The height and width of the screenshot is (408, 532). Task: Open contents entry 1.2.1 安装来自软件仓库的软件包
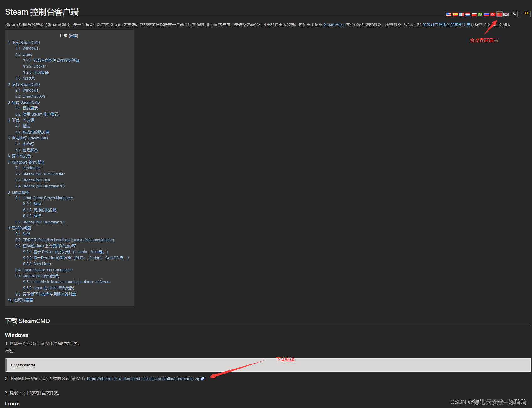pyautogui.click(x=51, y=60)
